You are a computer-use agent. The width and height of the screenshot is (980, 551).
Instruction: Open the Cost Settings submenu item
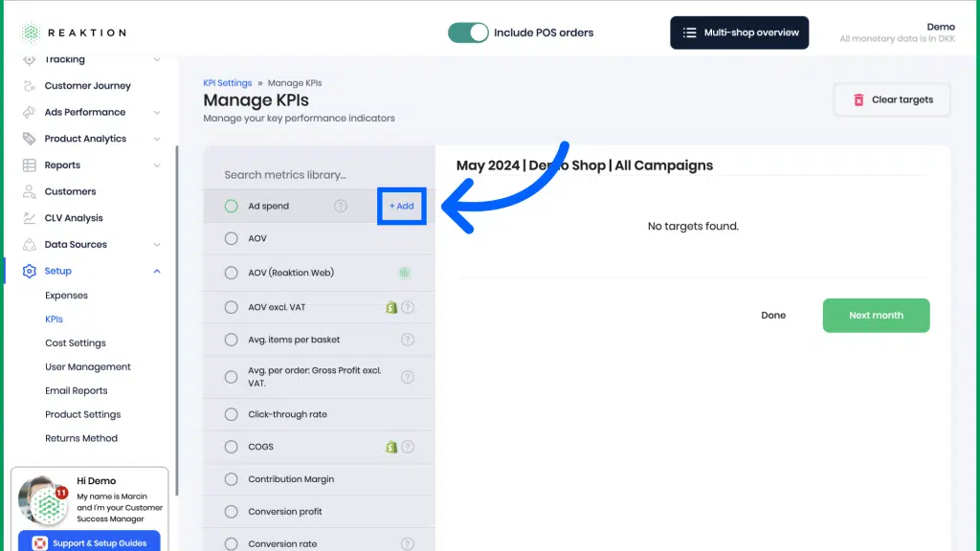coord(75,343)
